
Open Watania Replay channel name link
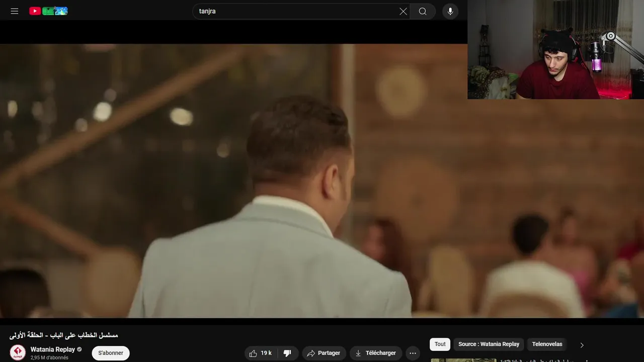pyautogui.click(x=52, y=349)
